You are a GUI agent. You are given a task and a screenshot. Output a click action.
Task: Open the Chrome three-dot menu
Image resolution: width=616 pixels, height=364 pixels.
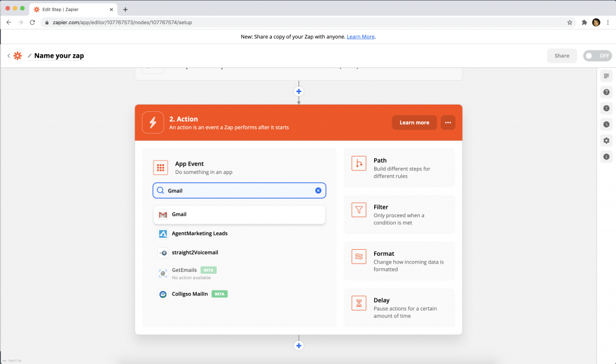pos(608,22)
